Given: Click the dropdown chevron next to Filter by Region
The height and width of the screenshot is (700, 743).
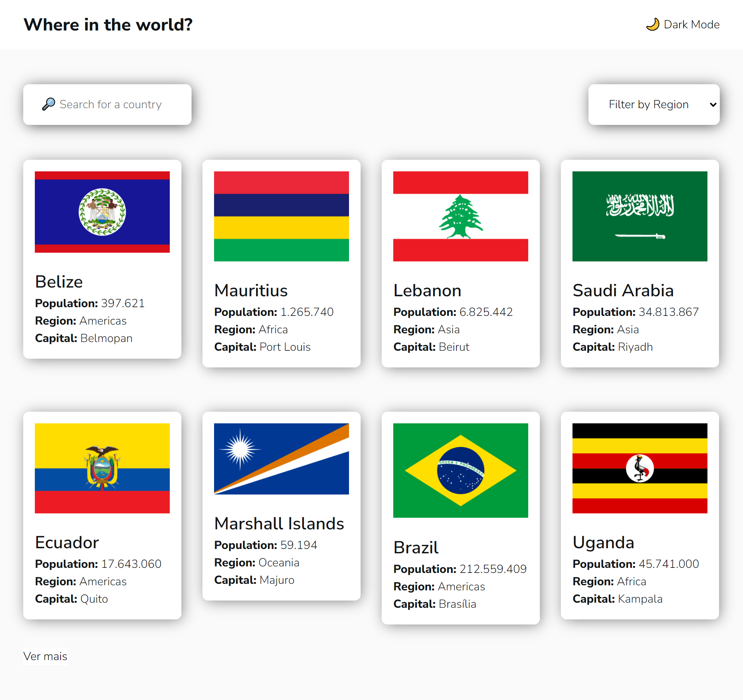Looking at the screenshot, I should [713, 105].
